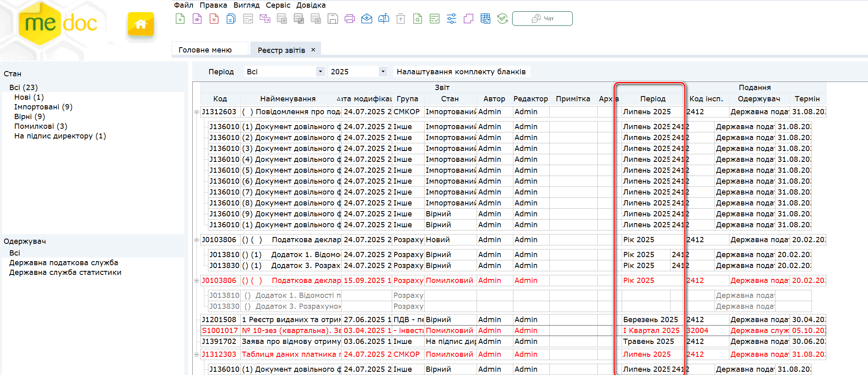
Task: Click Налаштування комплекту бланків button
Action: click(x=461, y=71)
